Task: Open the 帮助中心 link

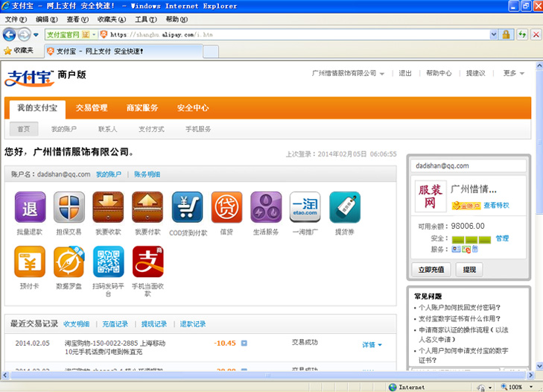Action: point(439,74)
